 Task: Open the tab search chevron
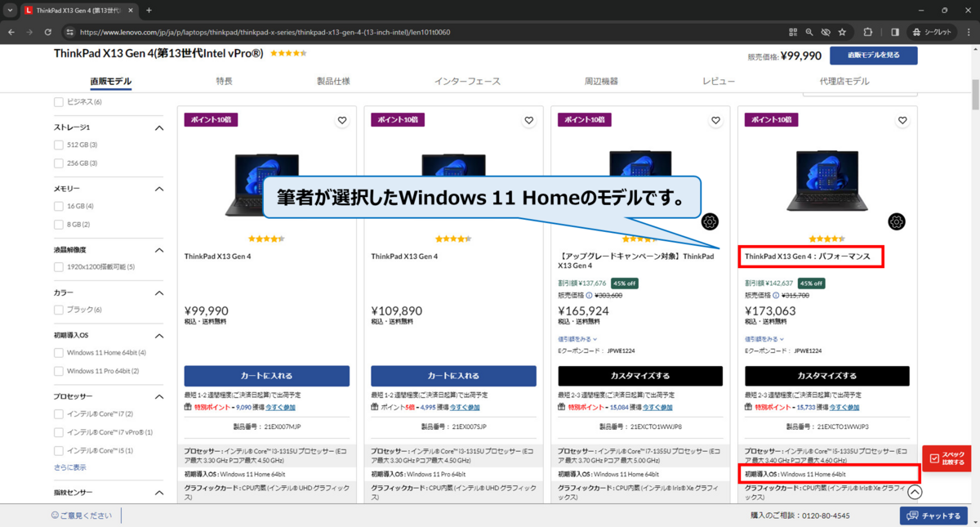click(x=11, y=11)
